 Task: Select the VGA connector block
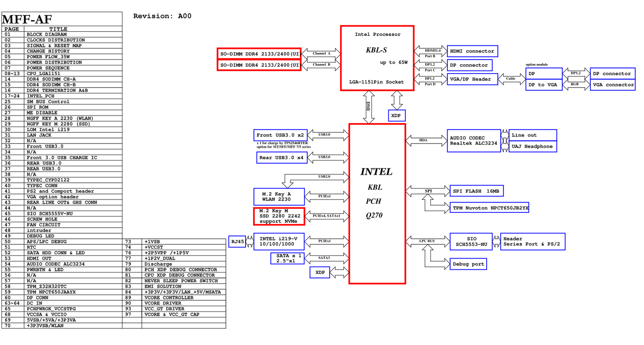pyautogui.click(x=613, y=85)
